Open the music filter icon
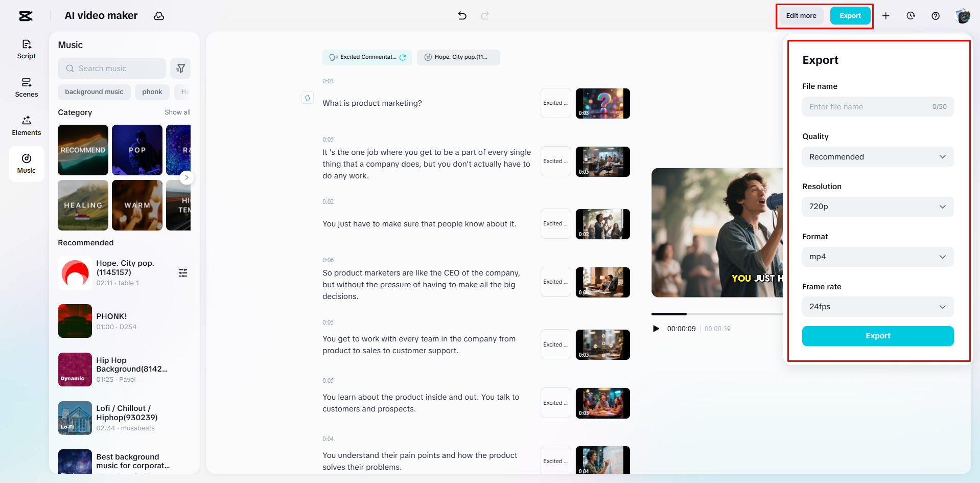 coord(180,68)
